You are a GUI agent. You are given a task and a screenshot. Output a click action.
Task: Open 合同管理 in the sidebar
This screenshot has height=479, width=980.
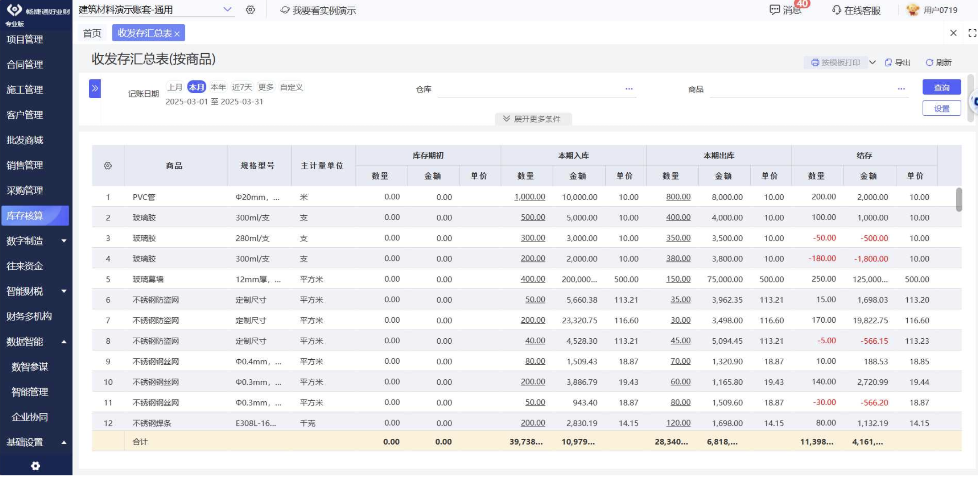[x=25, y=64]
